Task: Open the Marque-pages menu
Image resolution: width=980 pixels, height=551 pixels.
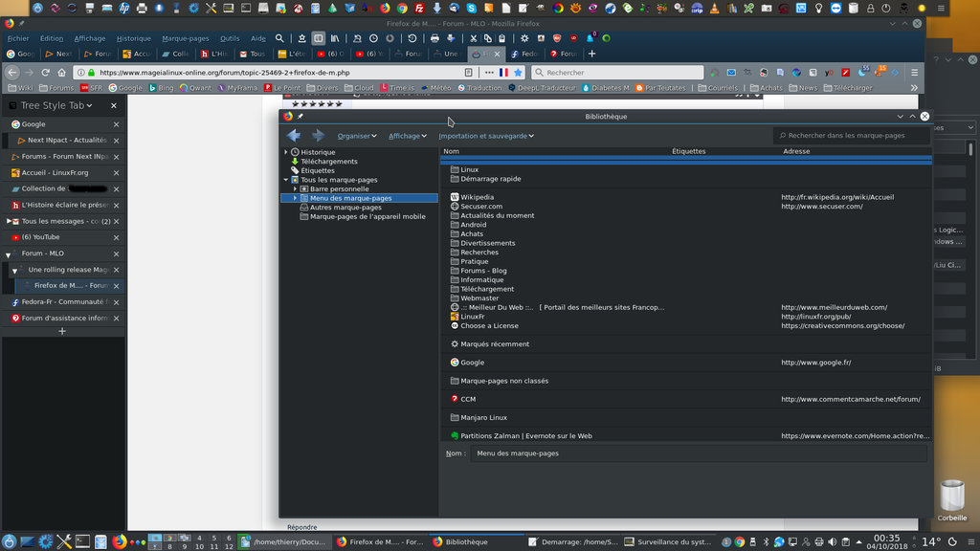Action: tap(186, 38)
